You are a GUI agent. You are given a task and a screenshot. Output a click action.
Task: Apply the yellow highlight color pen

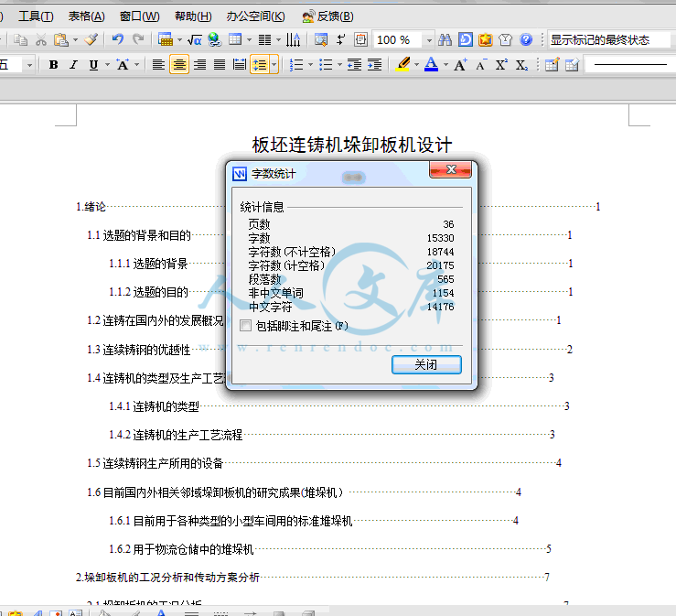pyautogui.click(x=403, y=65)
